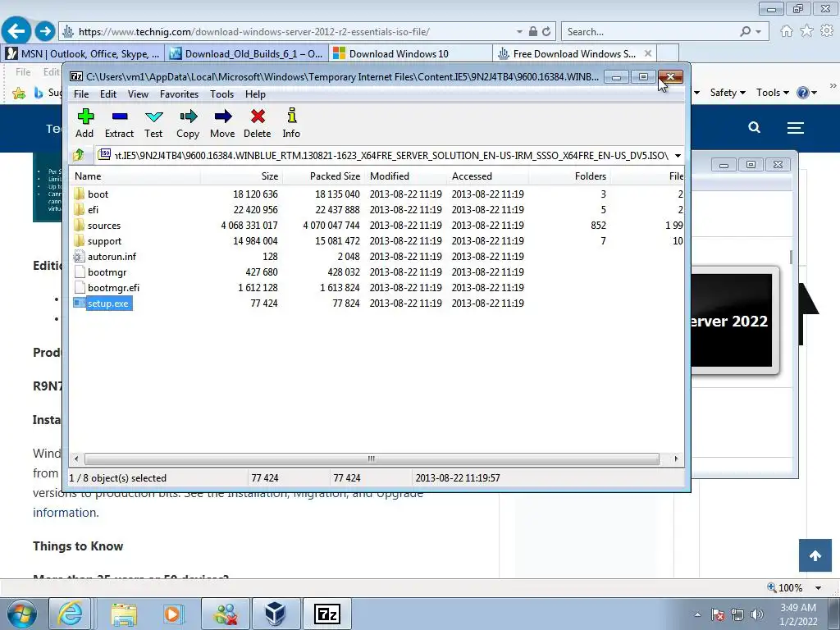Open the 7-Zip Favorites menu
The image size is (840, 630).
179,94
